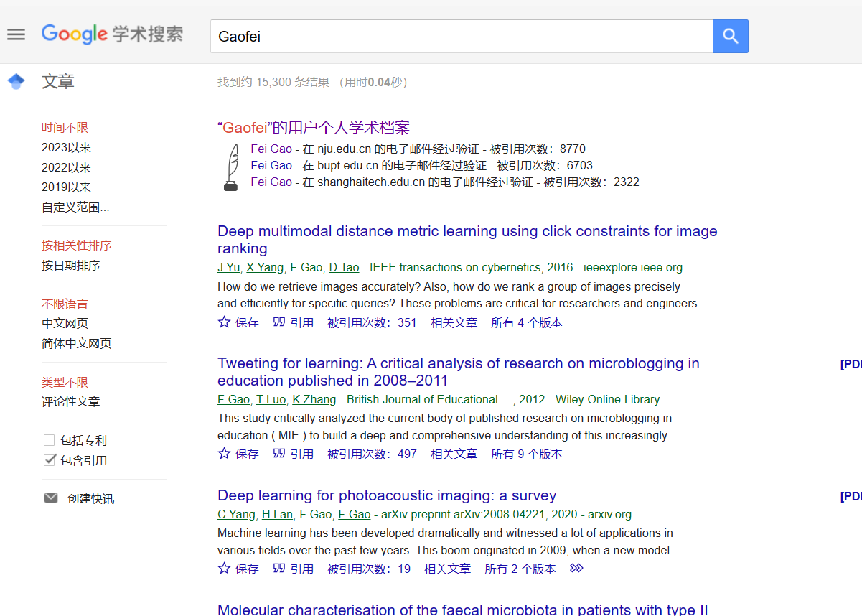Open Fei Gao profile from nju.edu.cn
862x616 pixels.
coord(271,149)
